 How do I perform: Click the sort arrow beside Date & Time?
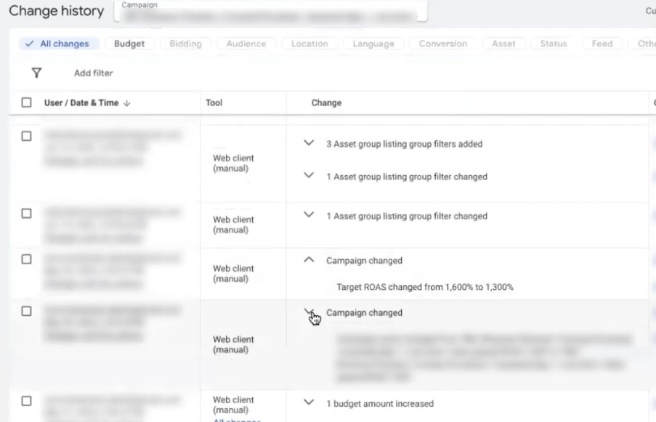127,103
